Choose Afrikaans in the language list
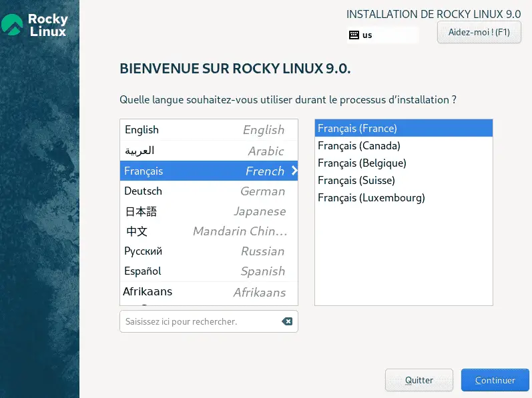532x398 pixels. point(209,292)
